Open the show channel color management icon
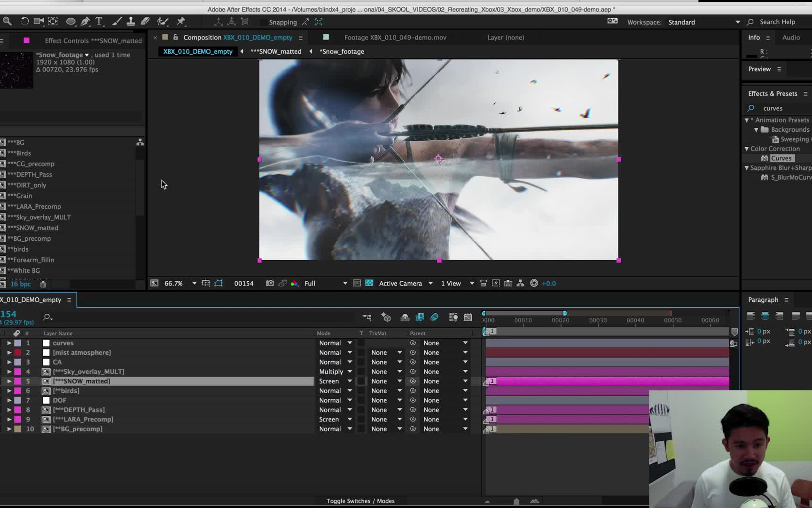 pos(295,283)
